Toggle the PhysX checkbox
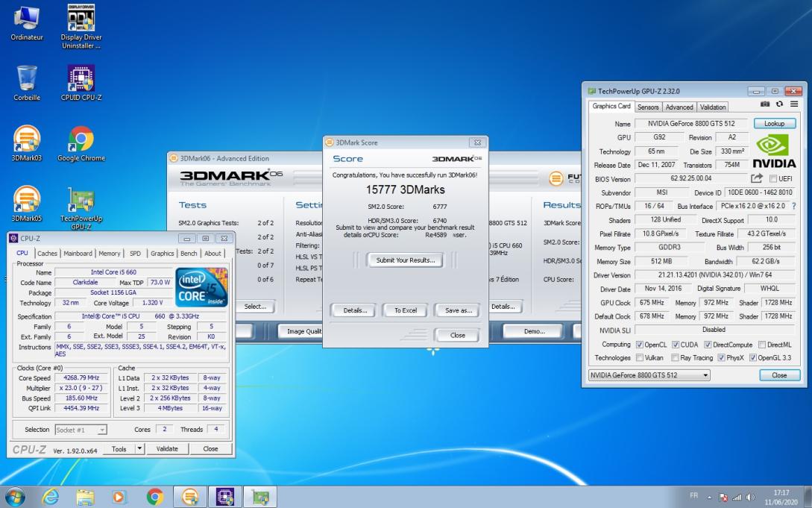This screenshot has height=508, width=812. pyautogui.click(x=721, y=358)
